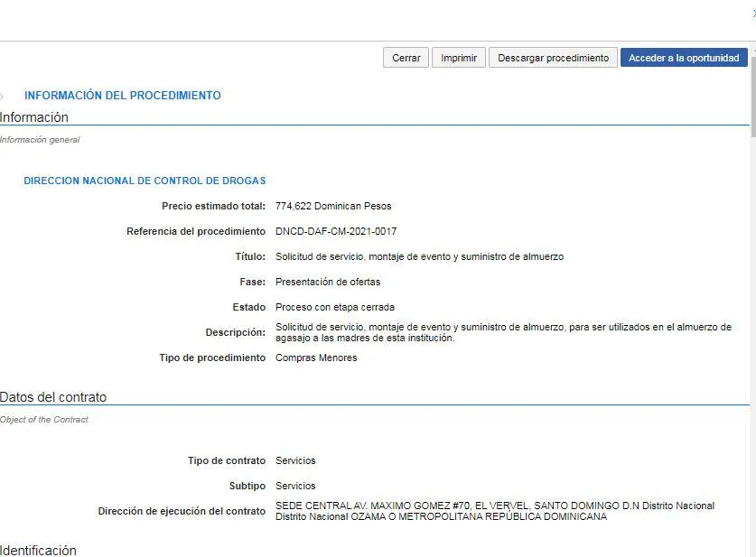
Task: Click Descargar procedimiento button
Action: click(x=553, y=58)
